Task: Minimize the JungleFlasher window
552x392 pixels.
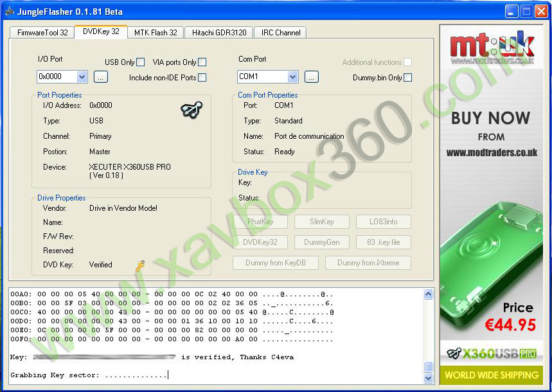Action: click(x=511, y=12)
